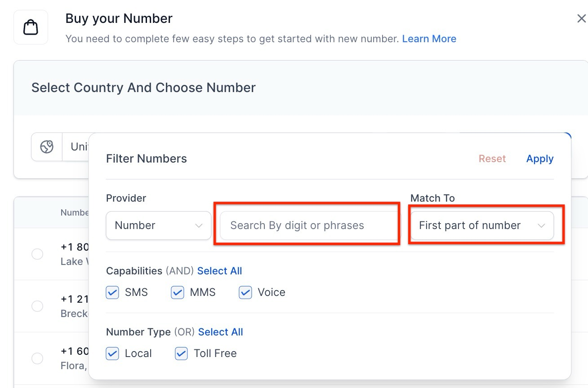Select the first number radio button
Viewport: 588px width, 388px height.
(x=37, y=254)
